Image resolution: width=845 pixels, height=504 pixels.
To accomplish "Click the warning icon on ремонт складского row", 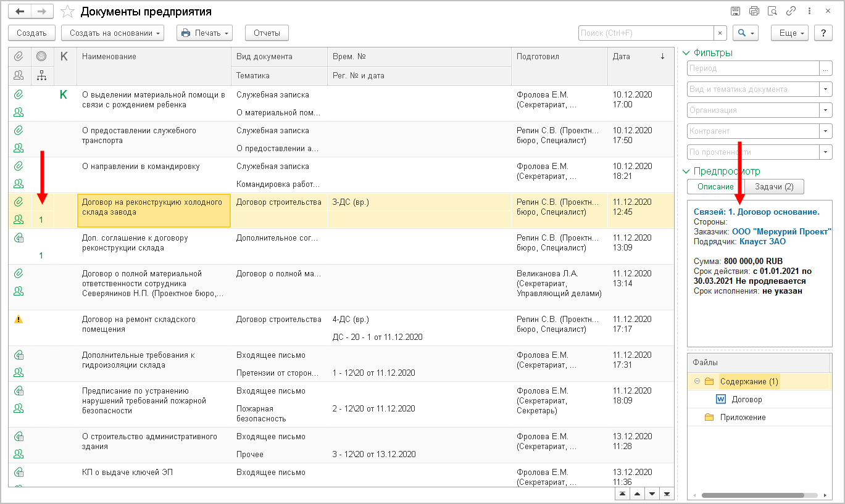I will (x=19, y=320).
